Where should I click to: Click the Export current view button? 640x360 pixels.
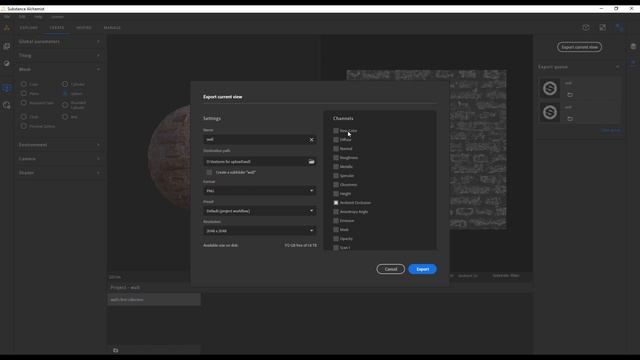pos(579,47)
